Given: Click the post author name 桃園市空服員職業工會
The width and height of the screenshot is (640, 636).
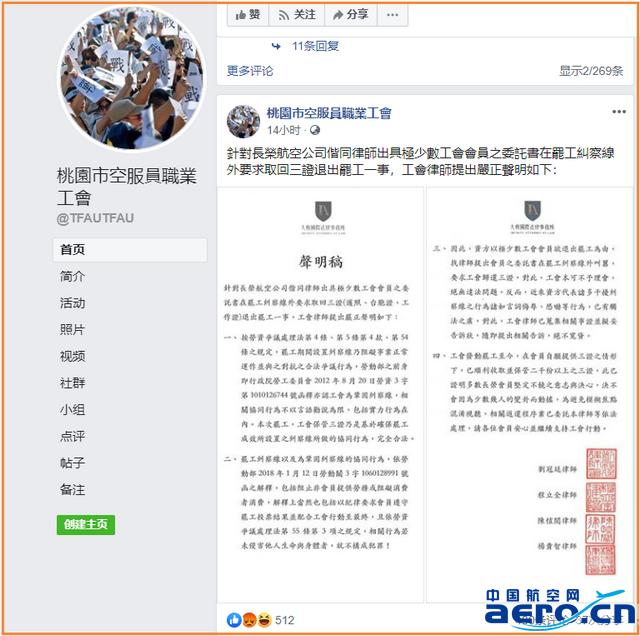Looking at the screenshot, I should coord(329,113).
